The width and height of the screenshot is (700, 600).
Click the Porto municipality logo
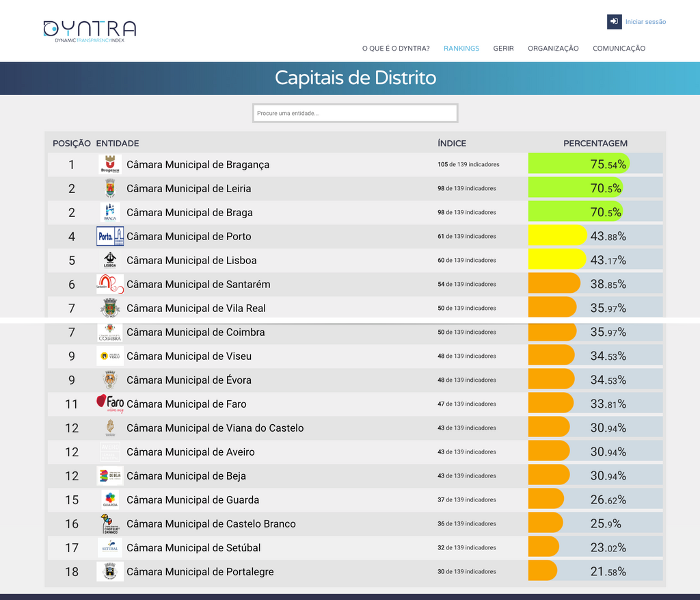click(x=110, y=236)
